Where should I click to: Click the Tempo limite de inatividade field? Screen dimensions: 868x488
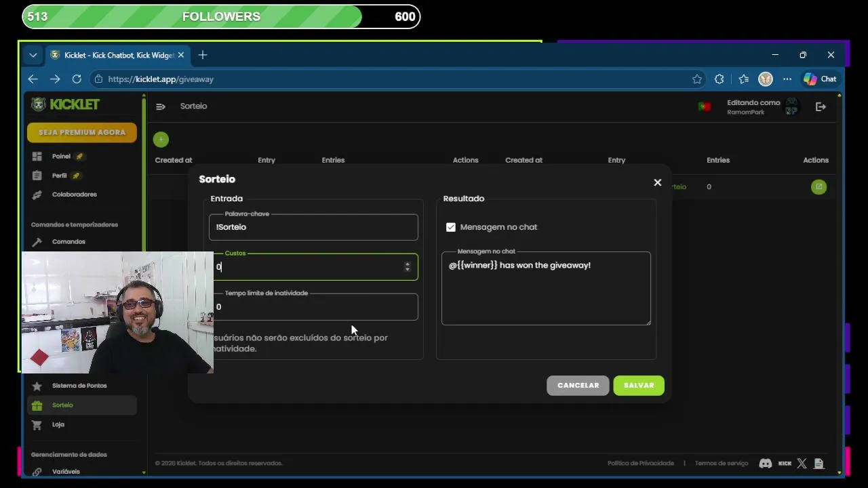[x=313, y=307]
